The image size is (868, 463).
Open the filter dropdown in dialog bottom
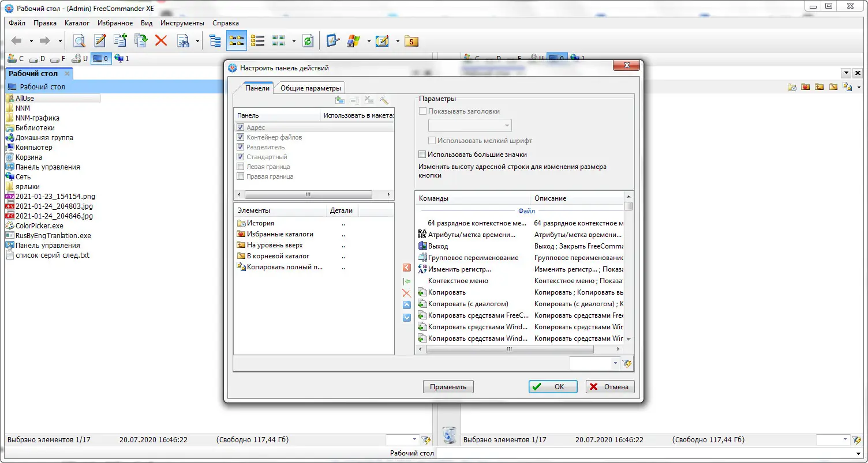(615, 364)
